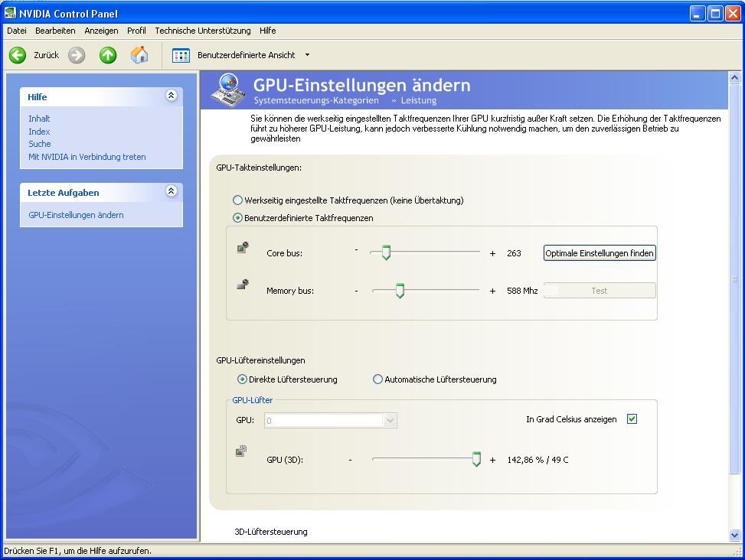
Task: Open the GPU selection combo box
Action: click(x=331, y=421)
